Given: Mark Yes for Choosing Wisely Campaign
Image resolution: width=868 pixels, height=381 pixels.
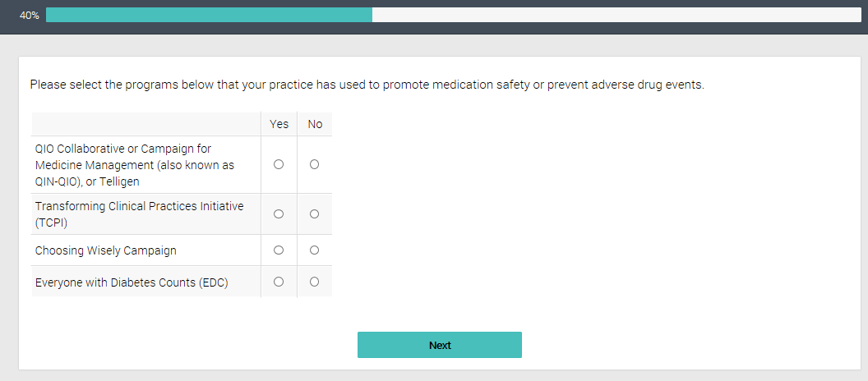Looking at the screenshot, I should 279,250.
